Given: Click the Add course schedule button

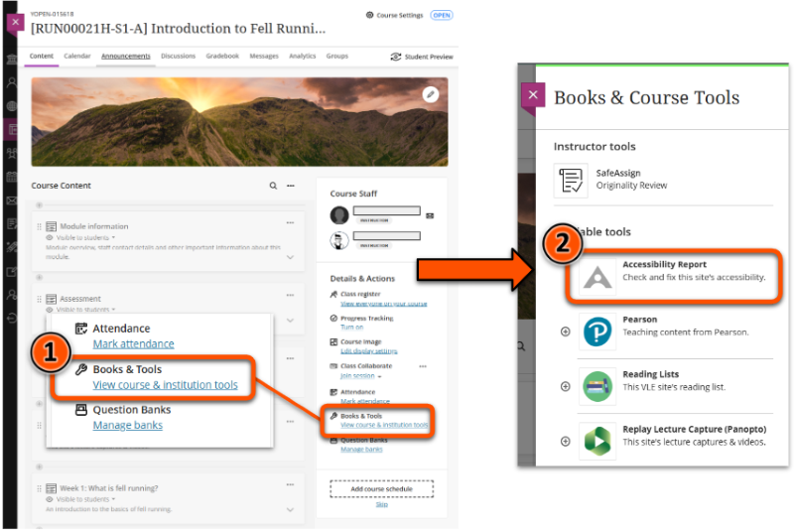Looking at the screenshot, I should point(381,488).
